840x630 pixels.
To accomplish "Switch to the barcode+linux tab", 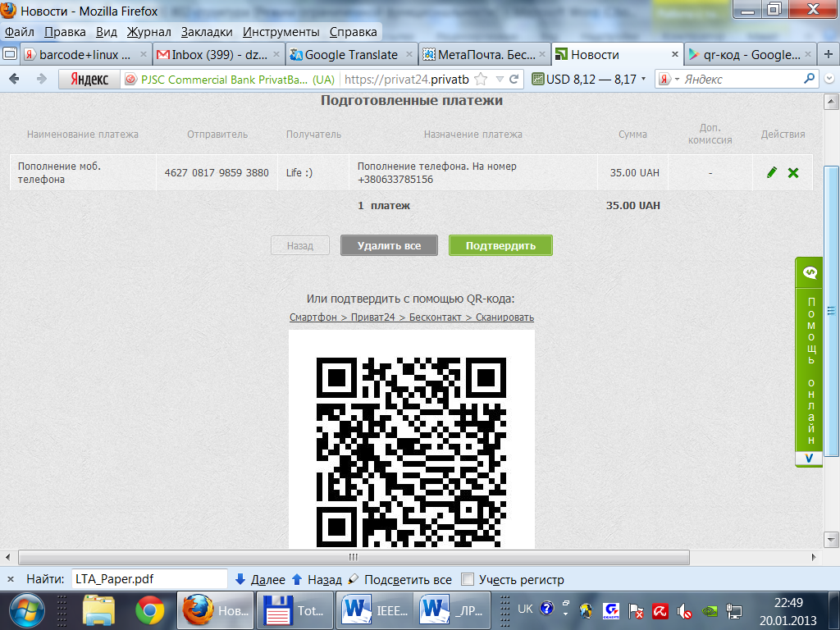I will coord(84,54).
